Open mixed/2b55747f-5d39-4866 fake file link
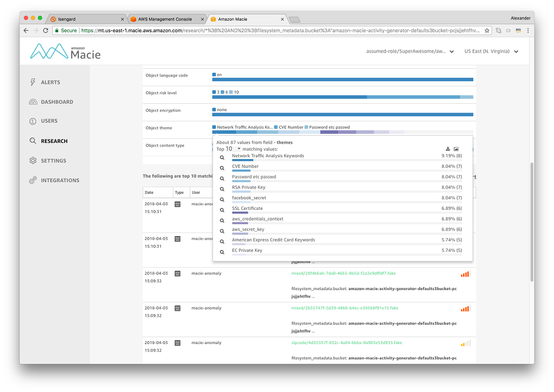The image size is (554, 392). tap(345, 308)
